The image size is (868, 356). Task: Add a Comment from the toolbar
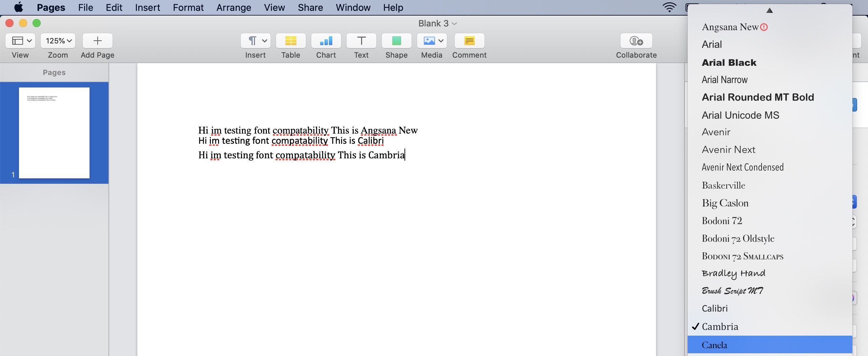[x=470, y=41]
